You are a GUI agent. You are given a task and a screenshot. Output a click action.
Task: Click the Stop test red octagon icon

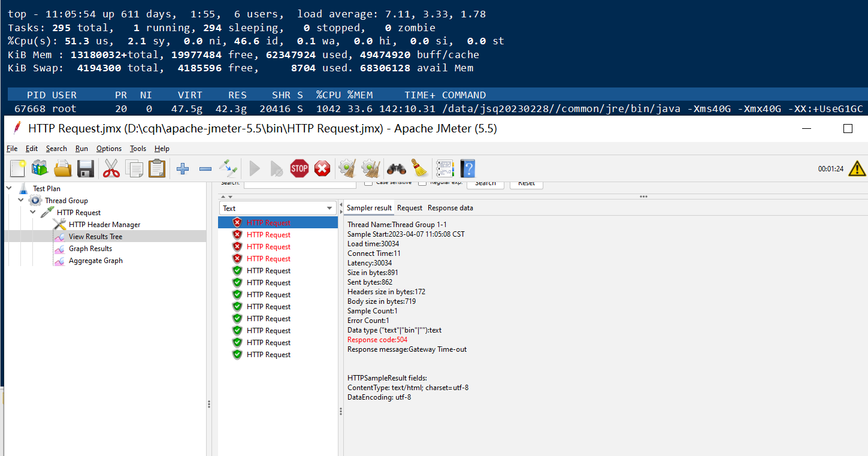(x=299, y=168)
